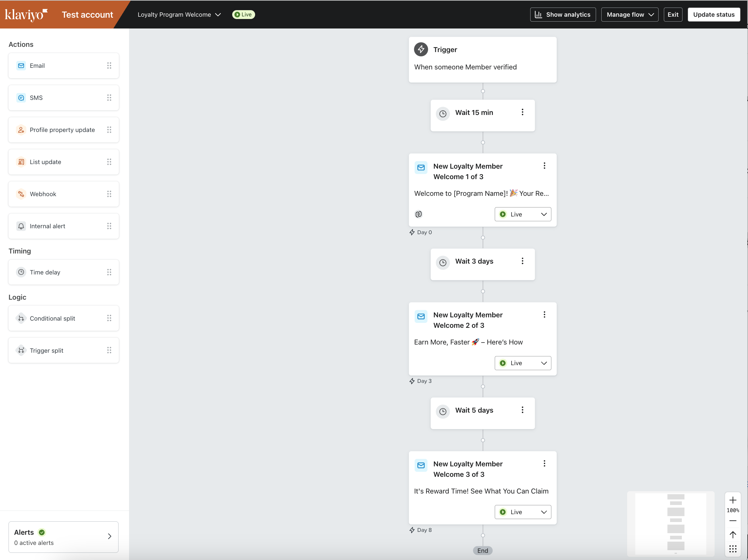The height and width of the screenshot is (560, 748).
Task: Click the scroll-to-top arrow icon
Action: point(733,535)
